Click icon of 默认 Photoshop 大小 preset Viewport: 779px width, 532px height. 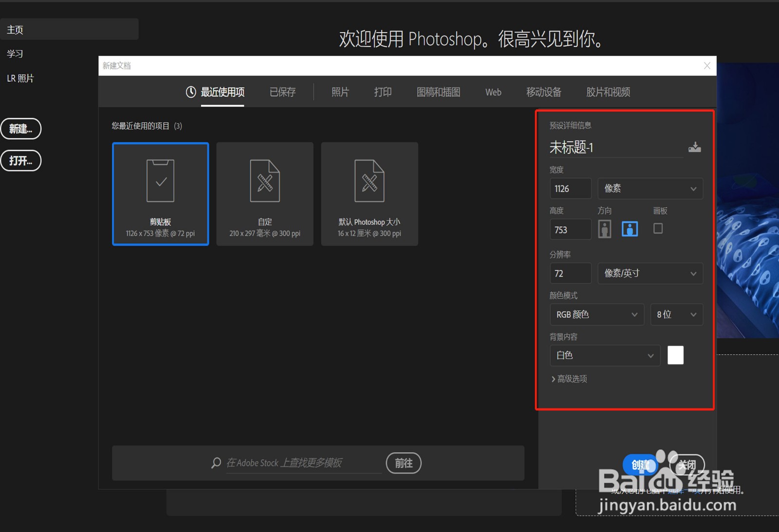coord(370,181)
